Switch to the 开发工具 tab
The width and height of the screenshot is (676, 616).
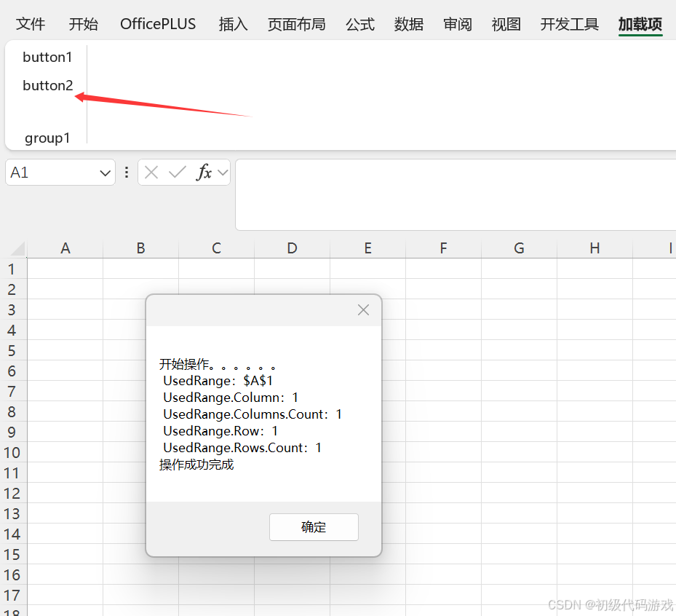click(570, 24)
